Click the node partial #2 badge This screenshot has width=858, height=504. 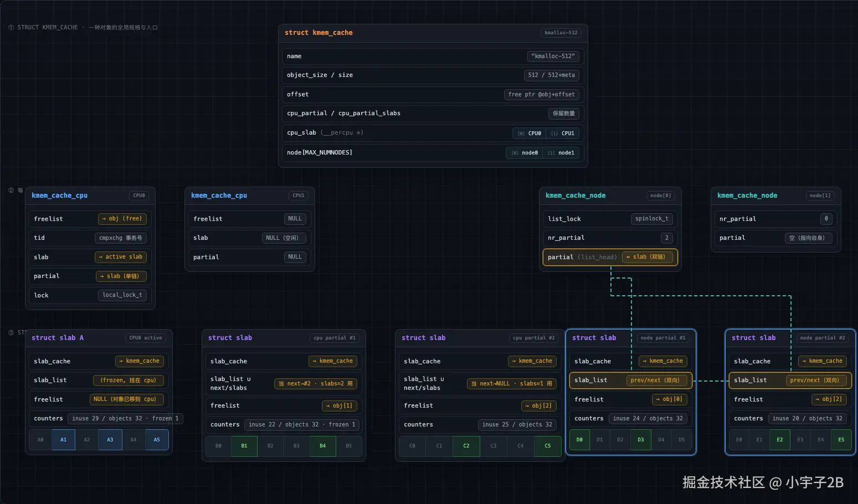823,338
